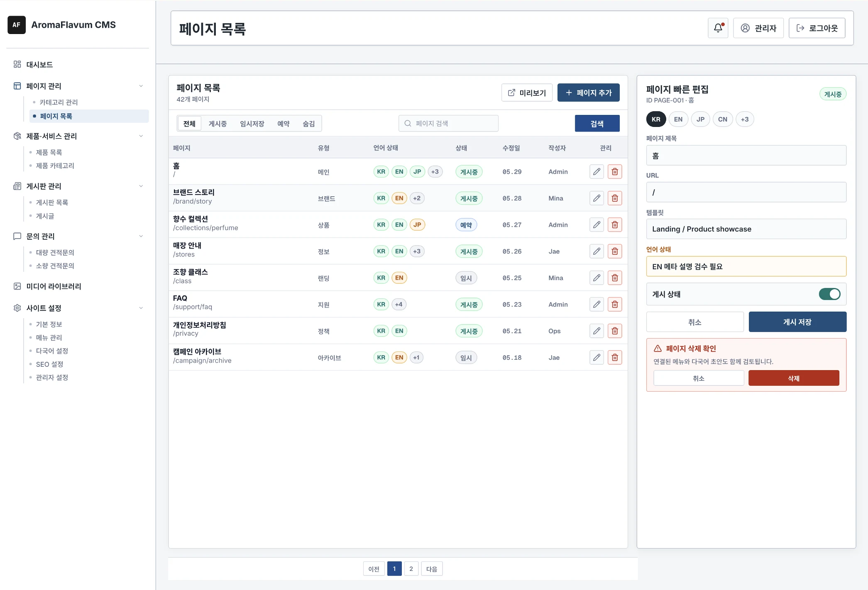Select KR language chip in quick edit
The height and width of the screenshot is (590, 868).
(656, 119)
